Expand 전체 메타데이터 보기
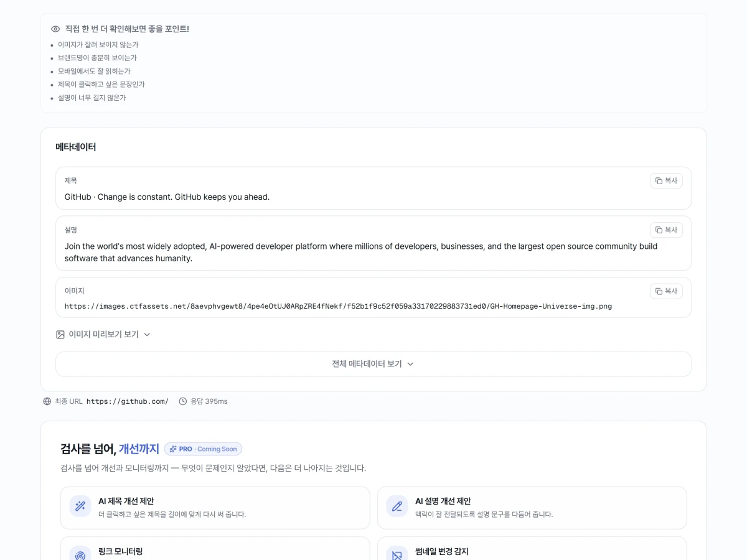The height and width of the screenshot is (560, 747). coord(374,364)
